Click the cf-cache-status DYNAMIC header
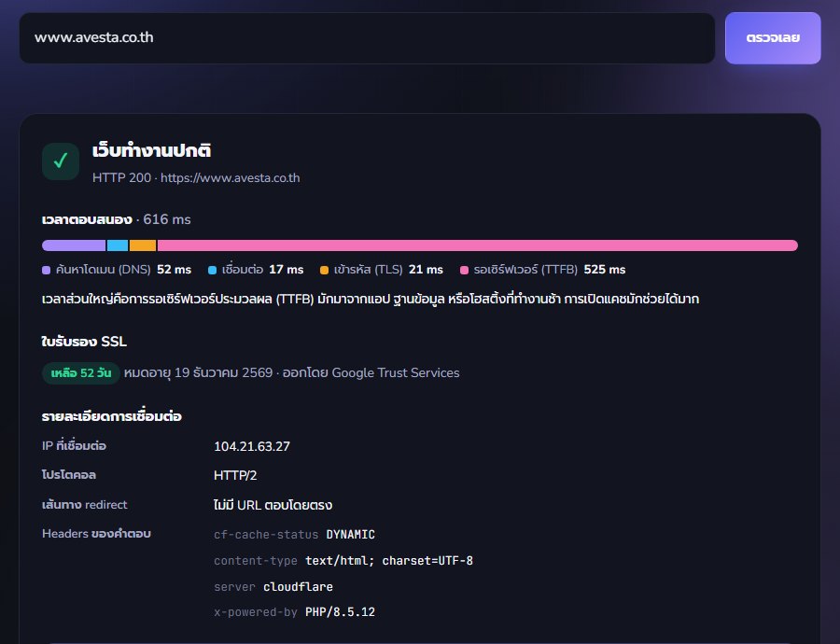Image resolution: width=840 pixels, height=644 pixels. click(294, 535)
